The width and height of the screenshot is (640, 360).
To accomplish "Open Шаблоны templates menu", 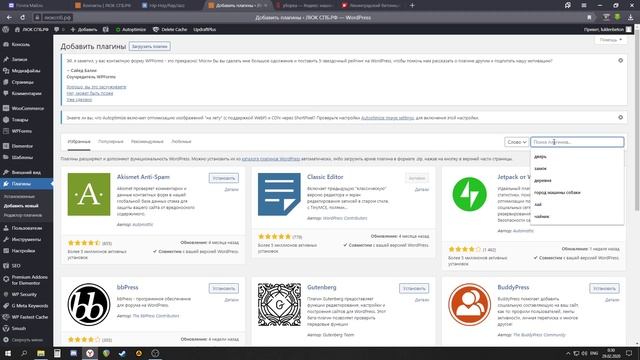I will 22,157.
